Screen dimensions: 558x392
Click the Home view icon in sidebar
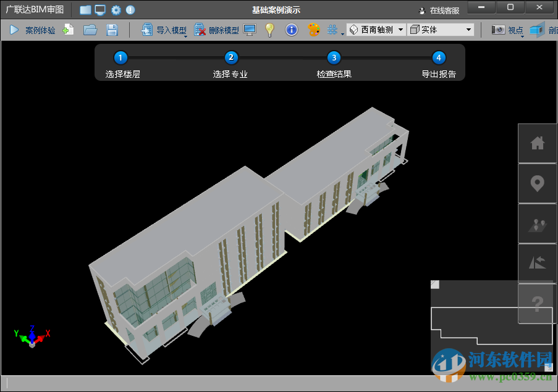(x=536, y=143)
